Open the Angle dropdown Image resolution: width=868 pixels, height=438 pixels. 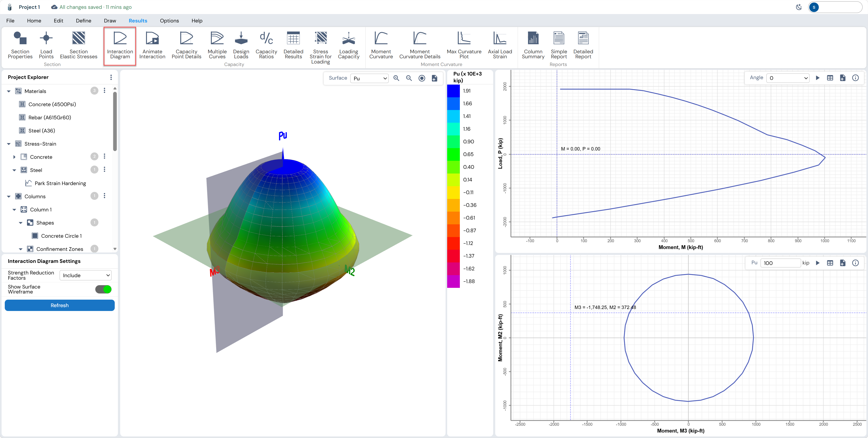click(x=788, y=78)
